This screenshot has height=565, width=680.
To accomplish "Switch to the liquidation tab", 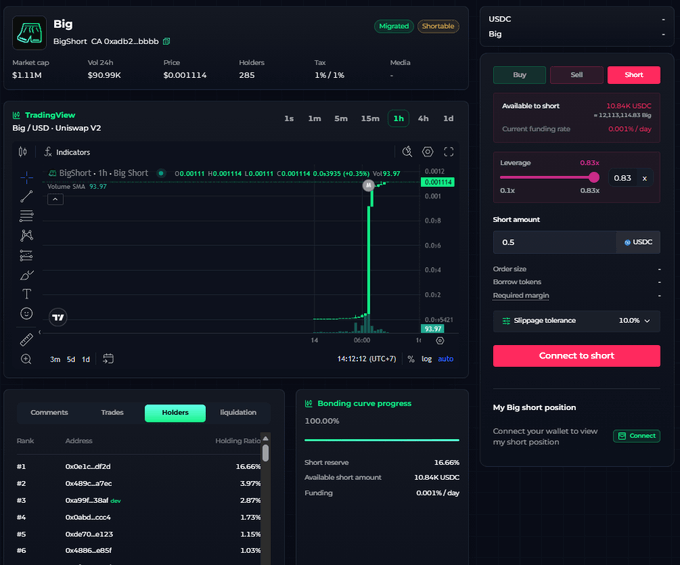I will 238,413.
